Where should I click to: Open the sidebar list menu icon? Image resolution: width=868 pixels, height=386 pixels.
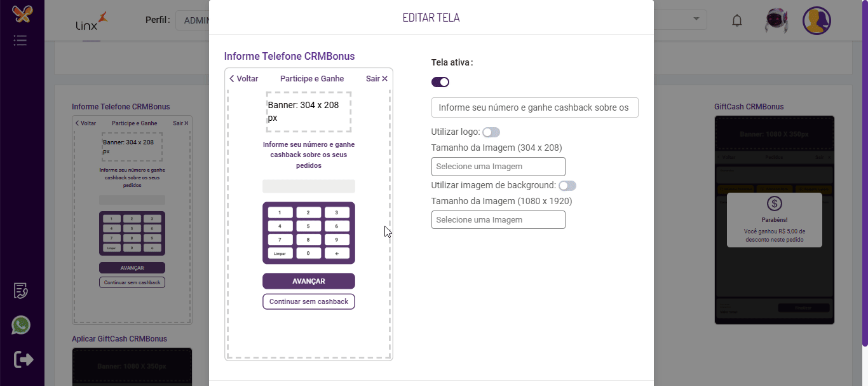20,41
